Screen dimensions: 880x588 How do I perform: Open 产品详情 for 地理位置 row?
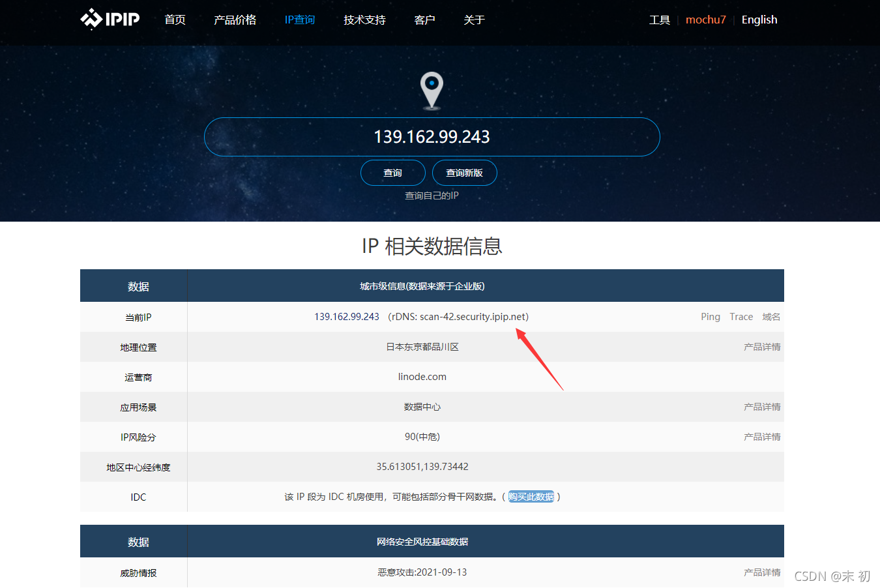[762, 347]
